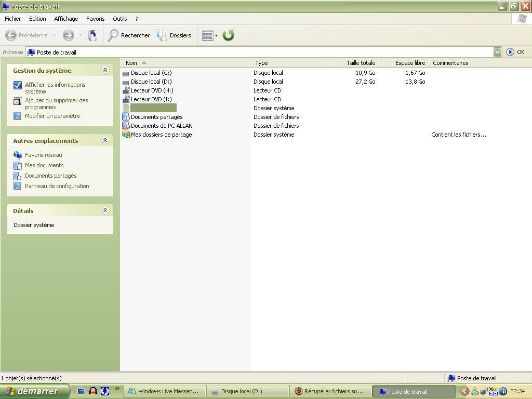The image size is (532, 399).
Task: Expand hidden system tray icons arrow
Action: click(x=465, y=391)
